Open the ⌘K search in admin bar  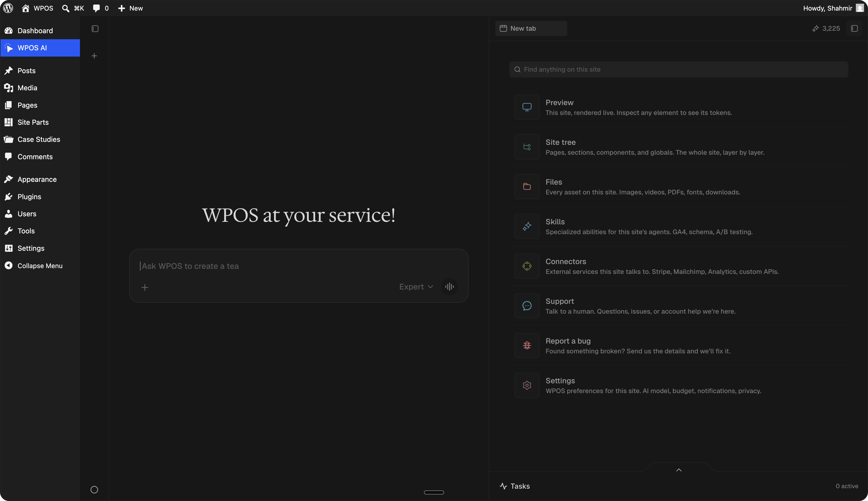[73, 8]
